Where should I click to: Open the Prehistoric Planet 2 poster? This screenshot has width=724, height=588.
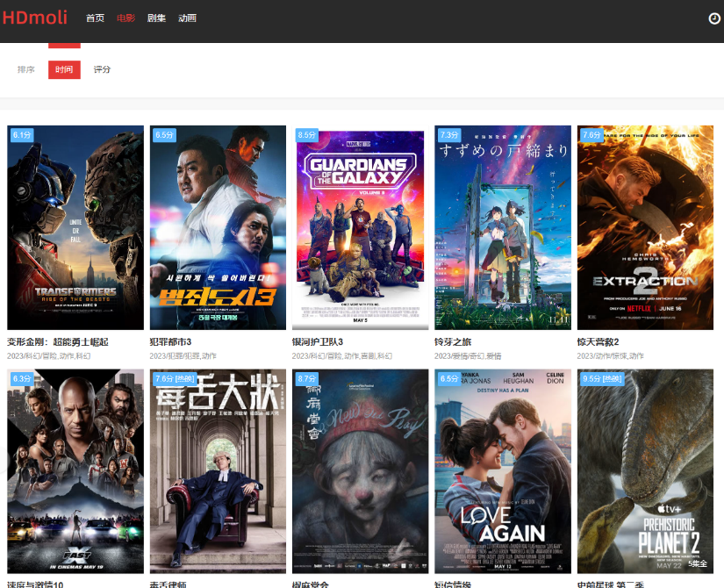click(645, 471)
